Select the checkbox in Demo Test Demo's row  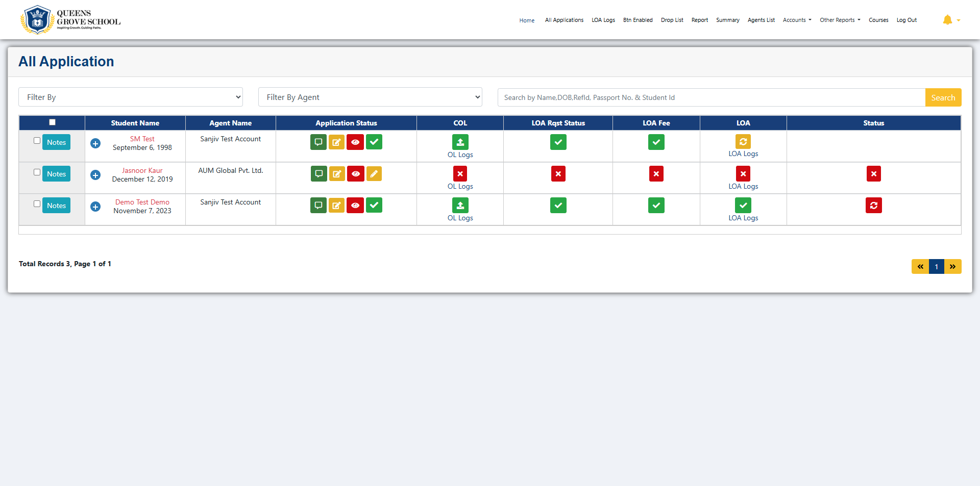[x=37, y=204]
